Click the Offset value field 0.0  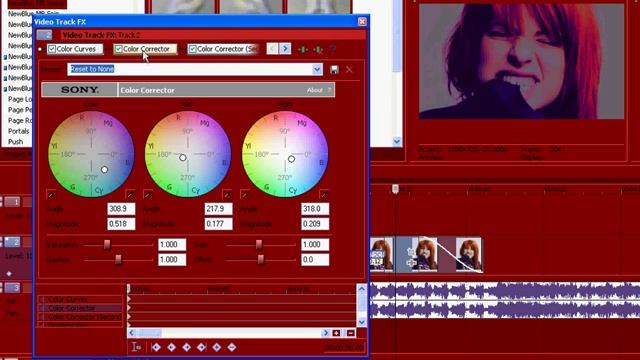[315, 260]
